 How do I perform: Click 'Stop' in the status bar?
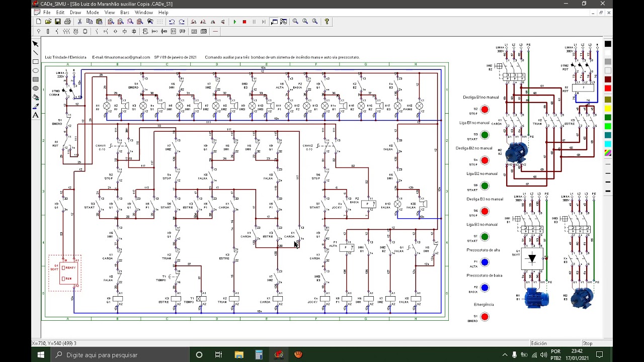[587, 343]
